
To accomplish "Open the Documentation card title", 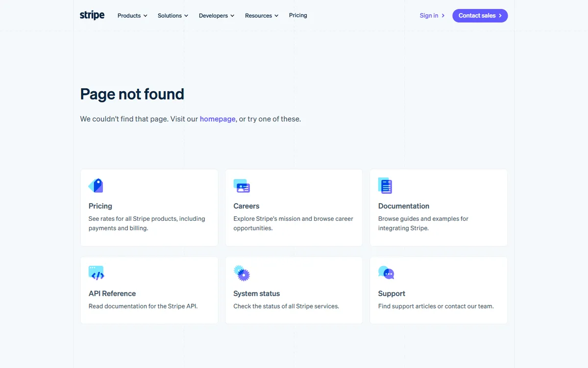I will (404, 206).
